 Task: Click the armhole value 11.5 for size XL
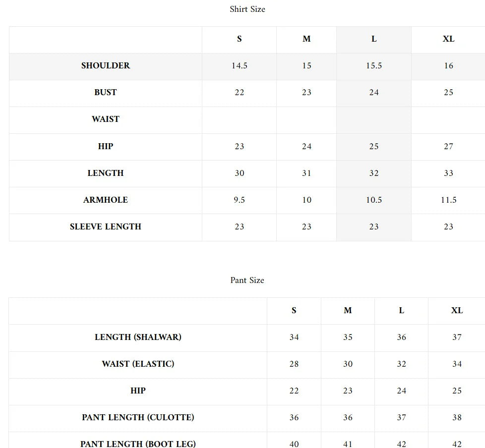click(448, 200)
